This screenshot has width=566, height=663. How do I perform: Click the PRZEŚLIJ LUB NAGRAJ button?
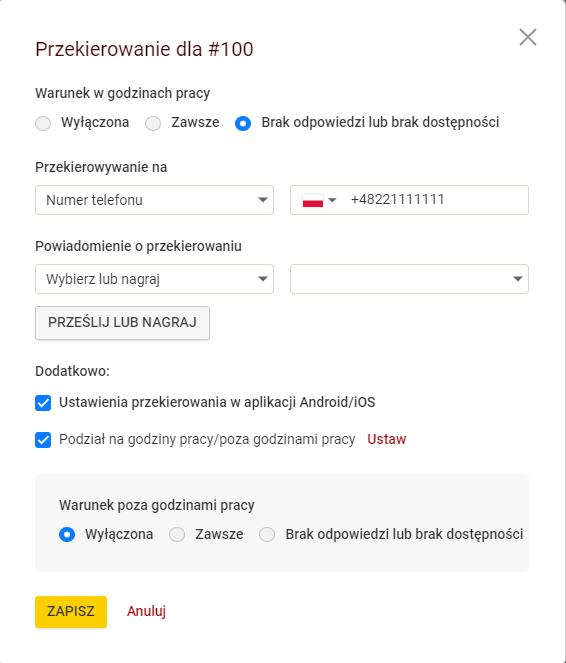pos(122,323)
